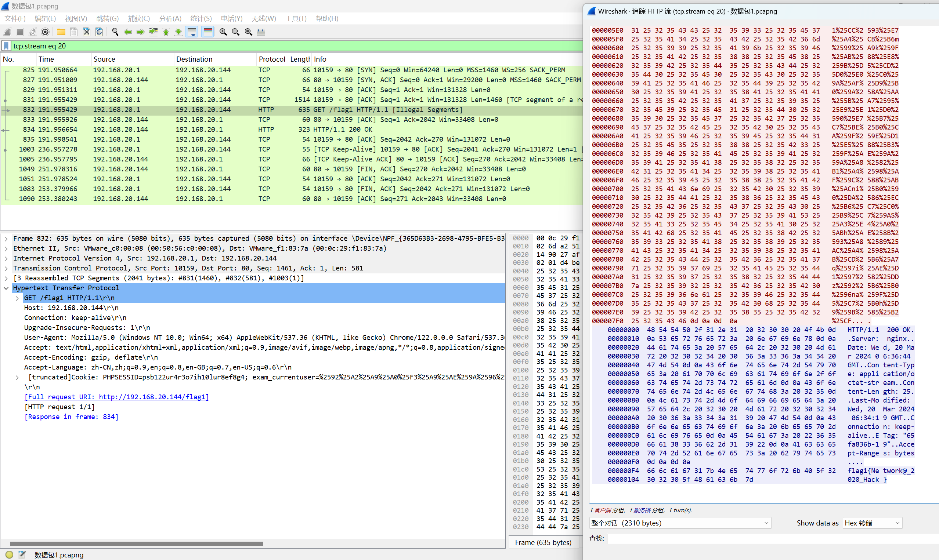This screenshot has height=560, width=939.
Task: Click packet details horizontal scrollbar
Action: (136, 544)
